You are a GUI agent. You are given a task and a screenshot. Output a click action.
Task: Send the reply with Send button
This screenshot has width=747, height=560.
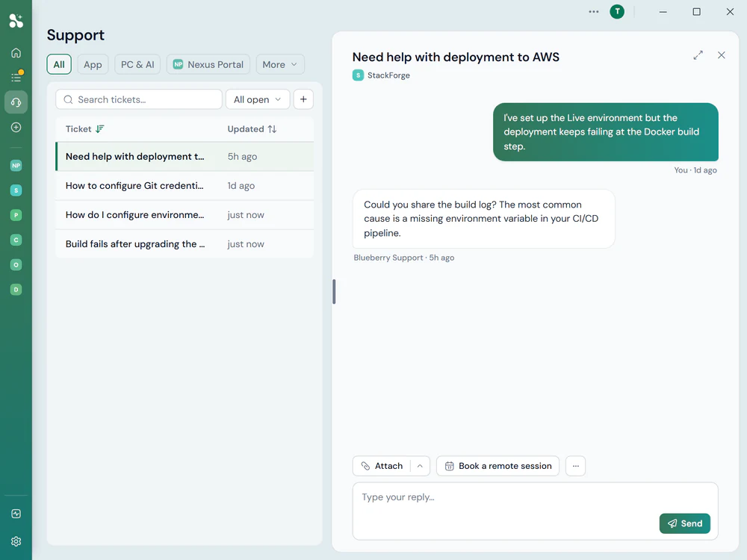684,523
